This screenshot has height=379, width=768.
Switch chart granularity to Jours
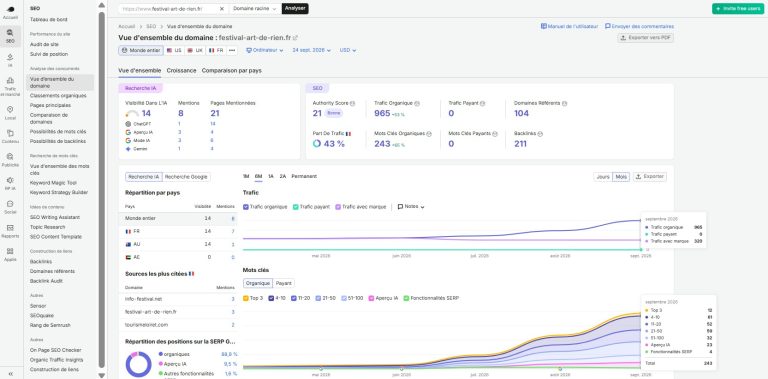click(x=603, y=177)
